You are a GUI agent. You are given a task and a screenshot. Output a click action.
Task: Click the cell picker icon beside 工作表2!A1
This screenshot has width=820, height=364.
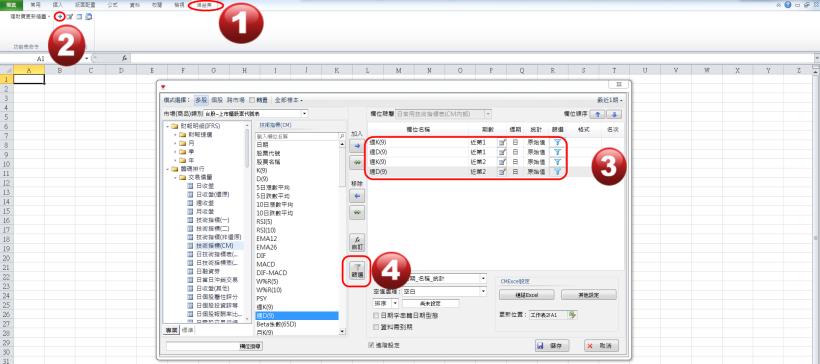pyautogui.click(x=573, y=315)
